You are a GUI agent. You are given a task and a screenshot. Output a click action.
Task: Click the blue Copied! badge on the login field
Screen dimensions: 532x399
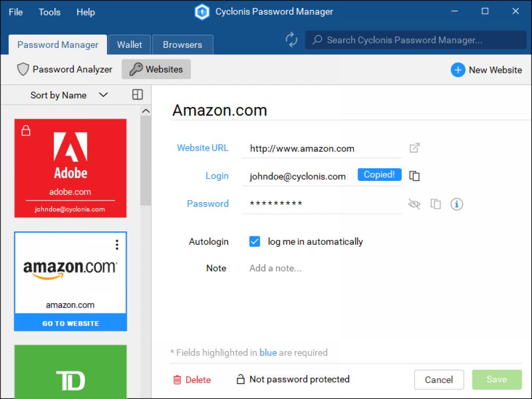[379, 174]
